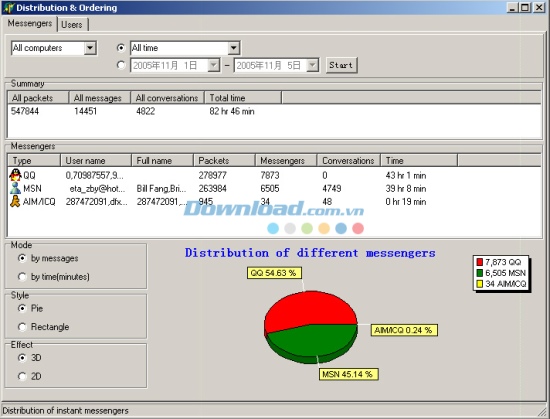Click the 4749 conversations cell

pos(332,188)
